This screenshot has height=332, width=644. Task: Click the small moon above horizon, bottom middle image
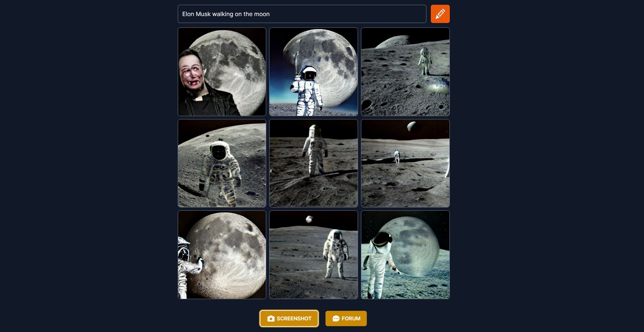(x=309, y=219)
